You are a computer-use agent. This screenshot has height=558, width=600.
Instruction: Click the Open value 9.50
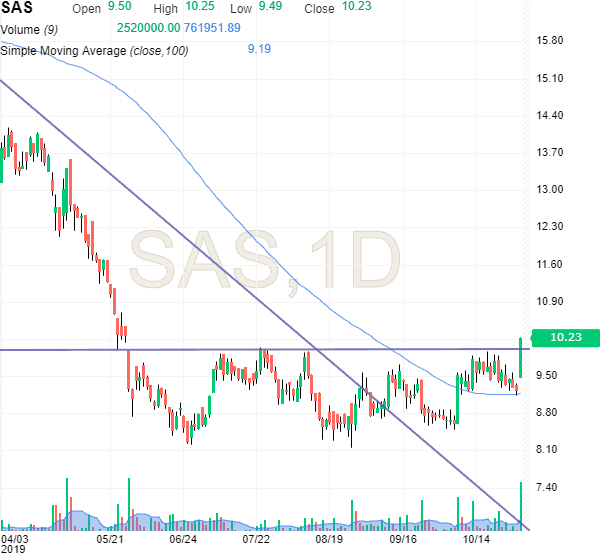[x=120, y=9]
